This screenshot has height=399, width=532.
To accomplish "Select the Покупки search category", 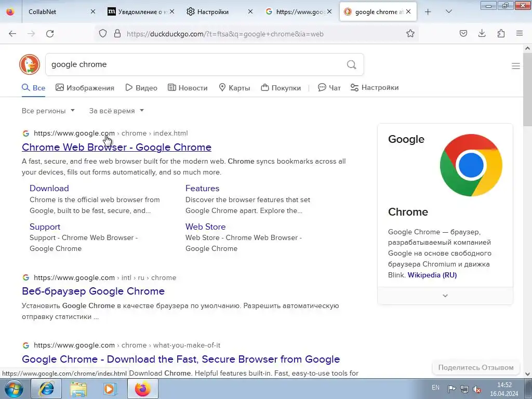I will 281,88.
